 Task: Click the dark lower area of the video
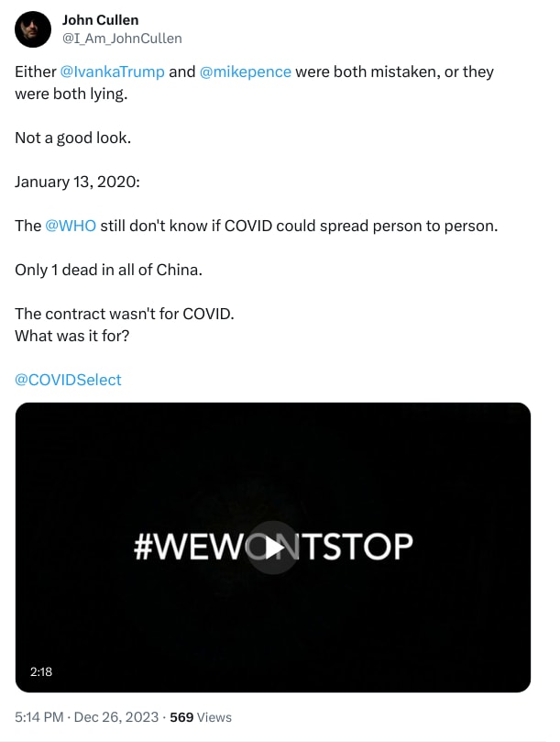click(x=275, y=642)
